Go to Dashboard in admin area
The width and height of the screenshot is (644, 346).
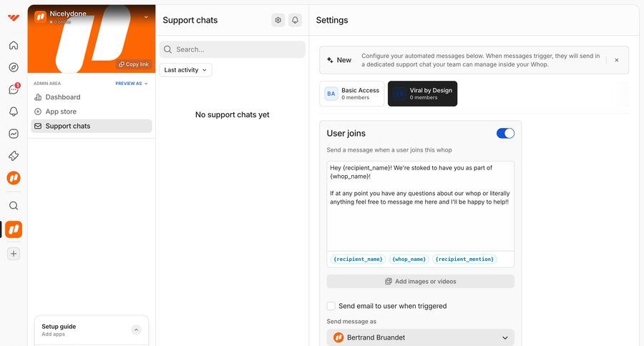tap(63, 97)
